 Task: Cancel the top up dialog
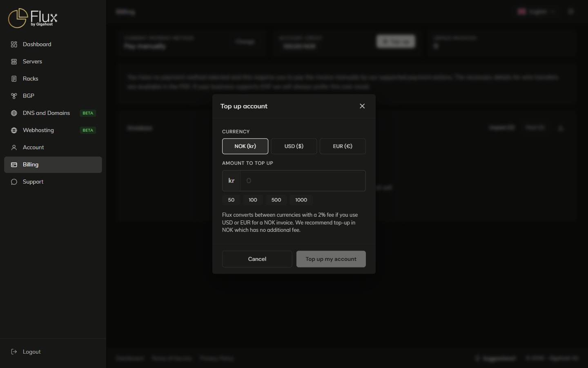pyautogui.click(x=257, y=259)
